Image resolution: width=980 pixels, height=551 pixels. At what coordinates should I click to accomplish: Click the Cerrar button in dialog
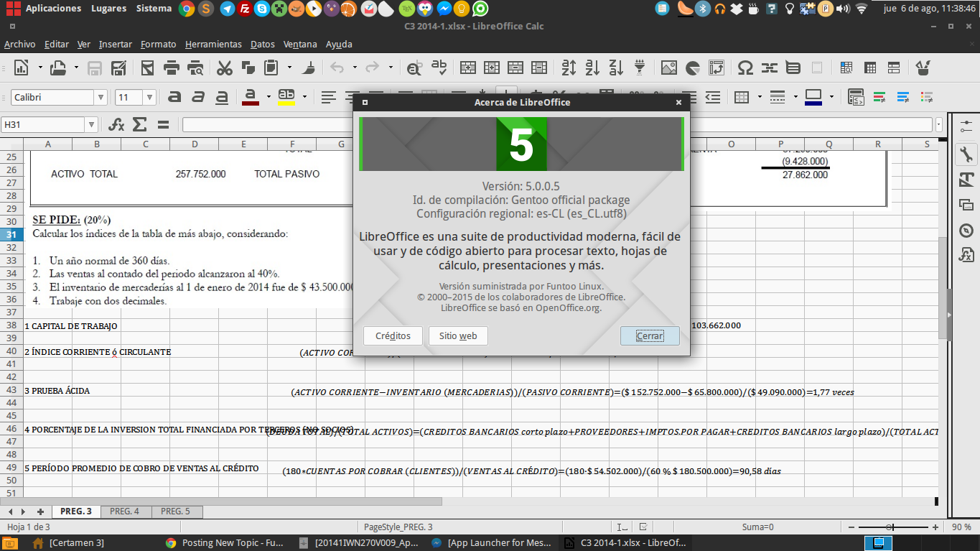[650, 335]
